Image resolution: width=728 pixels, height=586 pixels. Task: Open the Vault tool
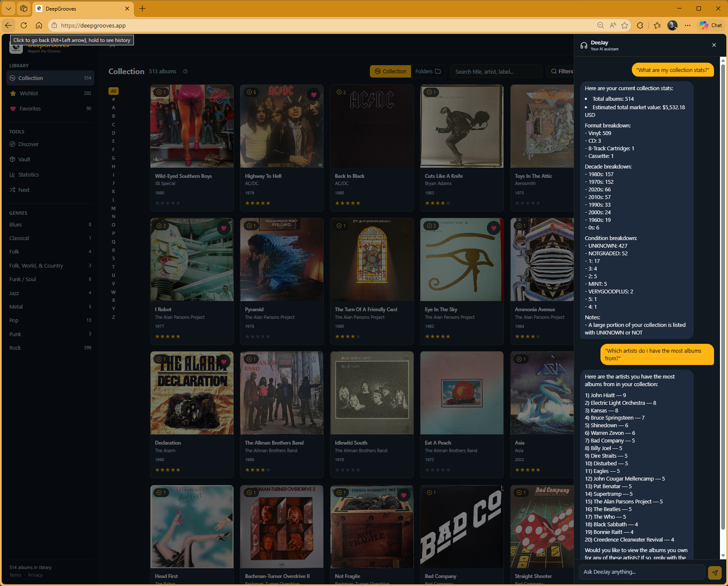[x=50, y=159]
